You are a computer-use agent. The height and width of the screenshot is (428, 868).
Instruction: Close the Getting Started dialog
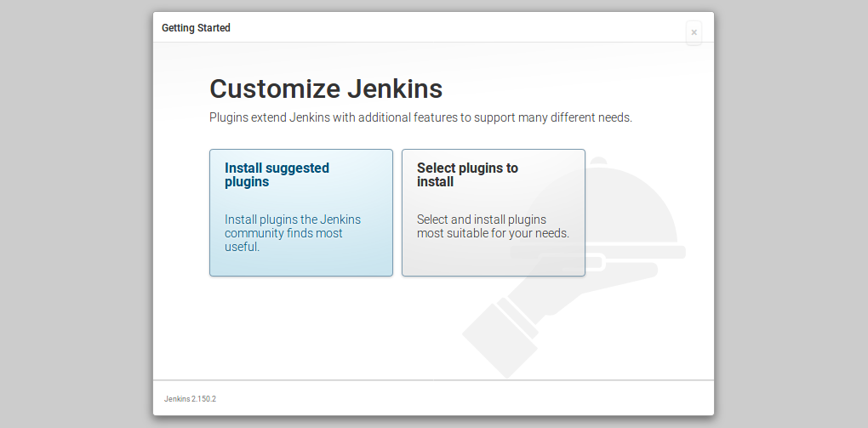tap(694, 32)
